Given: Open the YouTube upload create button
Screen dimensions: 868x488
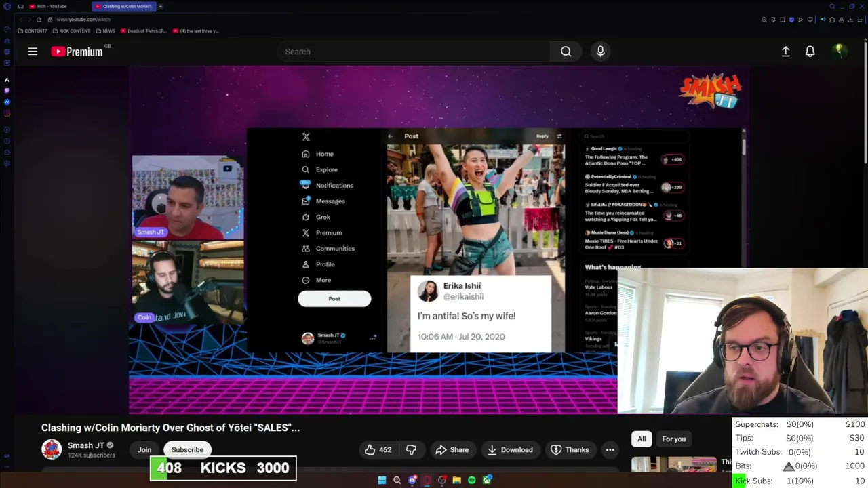Looking at the screenshot, I should click(785, 52).
